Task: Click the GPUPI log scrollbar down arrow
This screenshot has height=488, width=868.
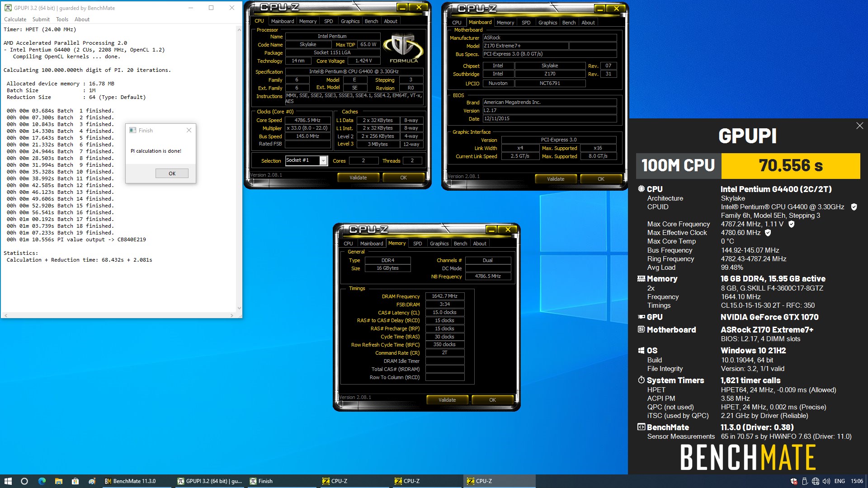Action: click(239, 308)
